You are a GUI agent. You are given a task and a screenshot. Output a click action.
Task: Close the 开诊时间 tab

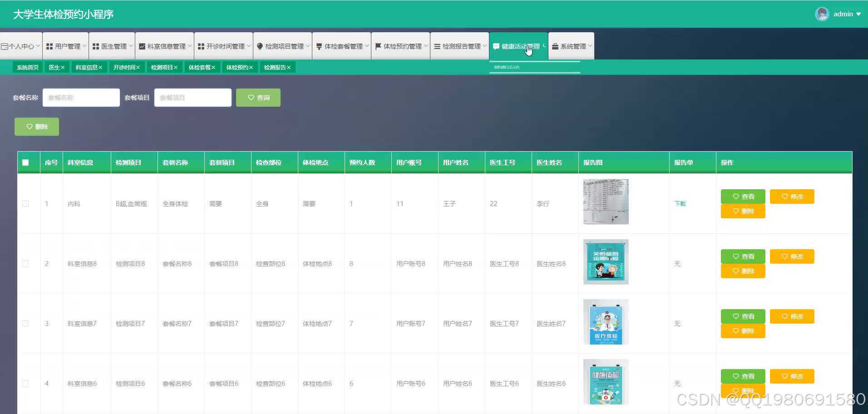(138, 67)
